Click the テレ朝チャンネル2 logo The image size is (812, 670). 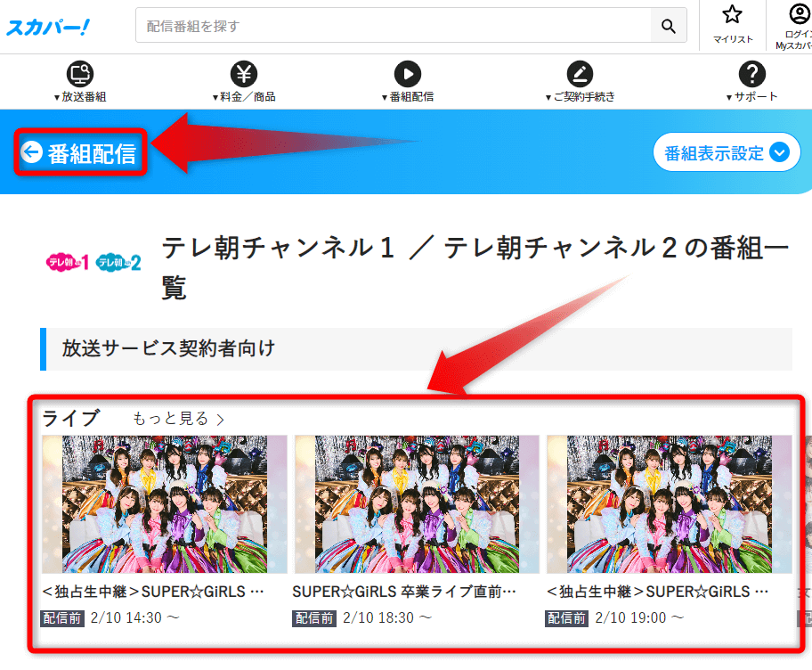[x=118, y=262]
